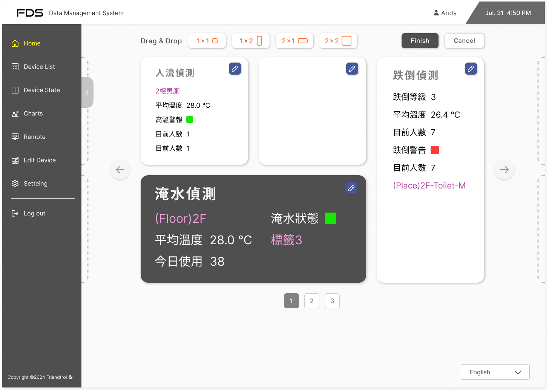This screenshot has height=392, width=549.
Task: Open the English language dropdown
Action: pyautogui.click(x=495, y=372)
